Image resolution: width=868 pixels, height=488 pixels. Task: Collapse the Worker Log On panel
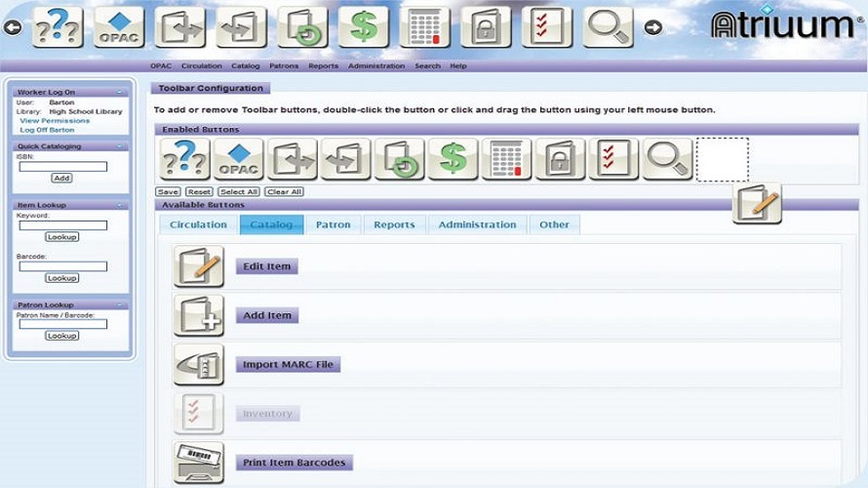119,93
